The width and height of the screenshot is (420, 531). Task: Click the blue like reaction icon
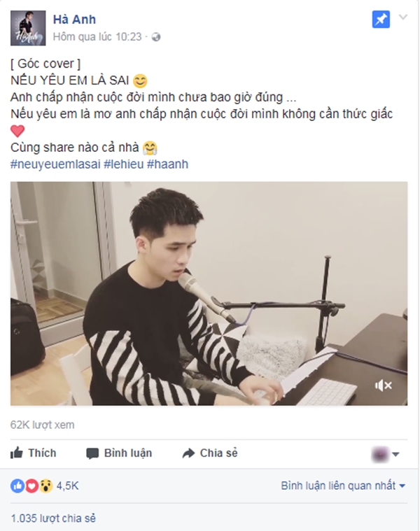(17, 486)
